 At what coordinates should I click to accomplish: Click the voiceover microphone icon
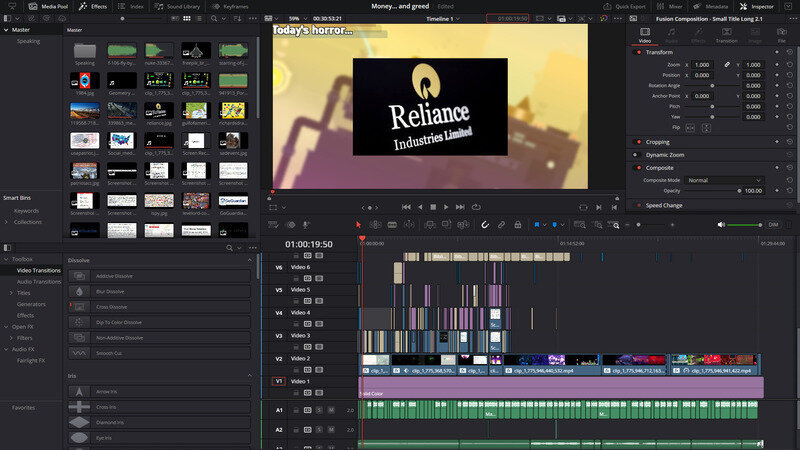pyautogui.click(x=306, y=224)
